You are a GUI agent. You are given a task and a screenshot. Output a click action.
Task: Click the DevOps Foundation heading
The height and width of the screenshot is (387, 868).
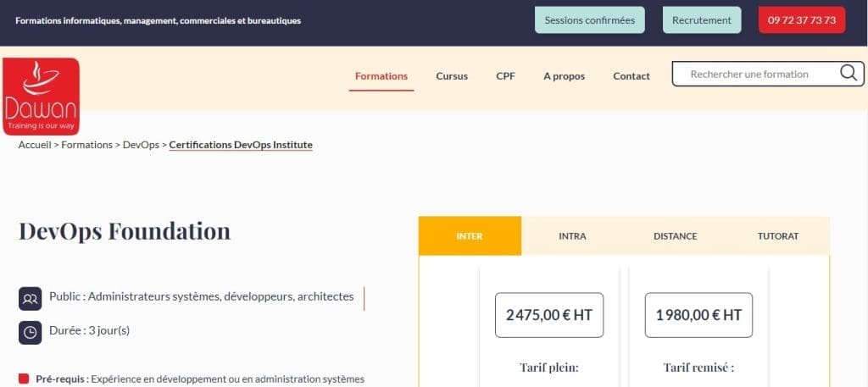125,230
